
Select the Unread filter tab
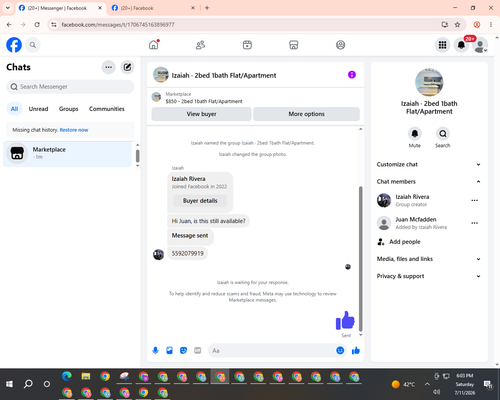[38, 109]
